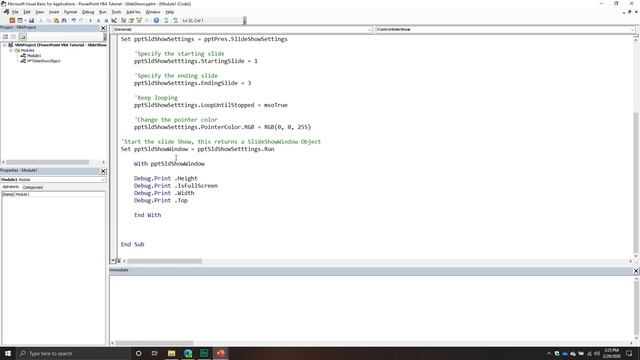The height and width of the screenshot is (360, 640).
Task: Open Find with the binoculars icon
Action: click(x=64, y=20)
